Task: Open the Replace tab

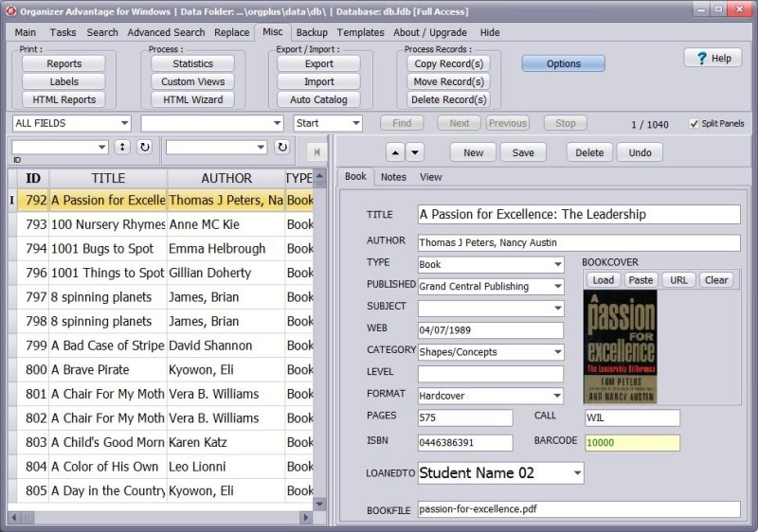Action: [x=231, y=32]
